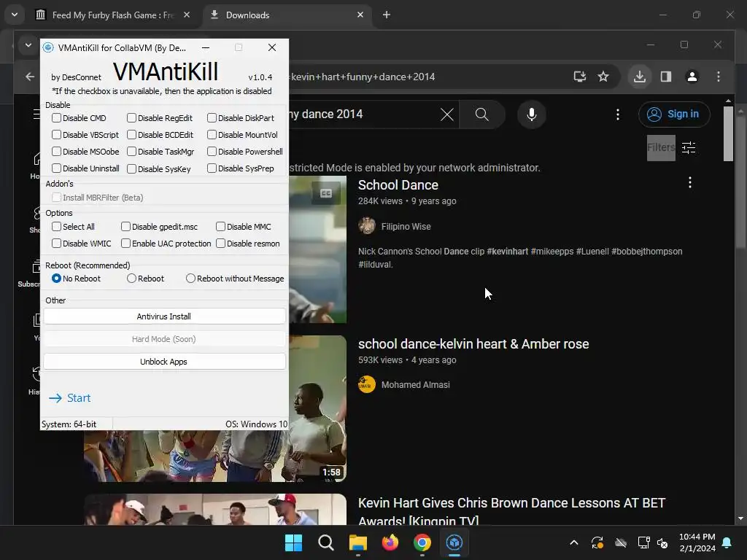Open Chrome profile avatar icon

[x=692, y=77]
